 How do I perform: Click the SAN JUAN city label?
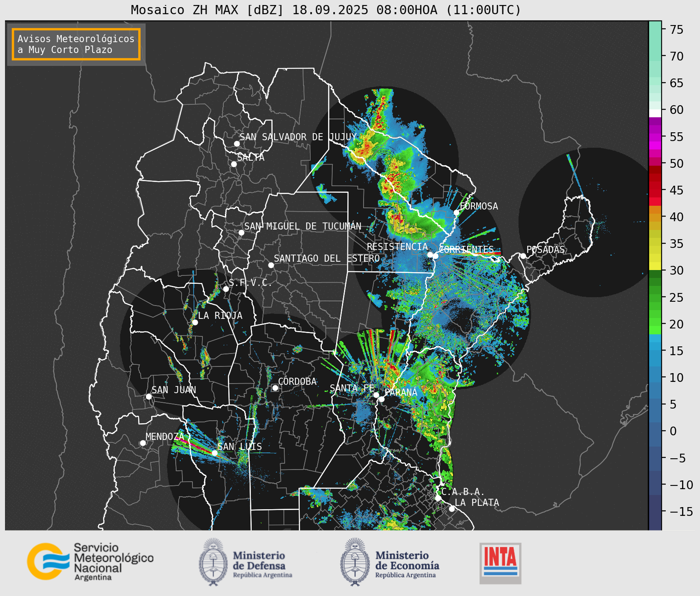click(x=174, y=390)
